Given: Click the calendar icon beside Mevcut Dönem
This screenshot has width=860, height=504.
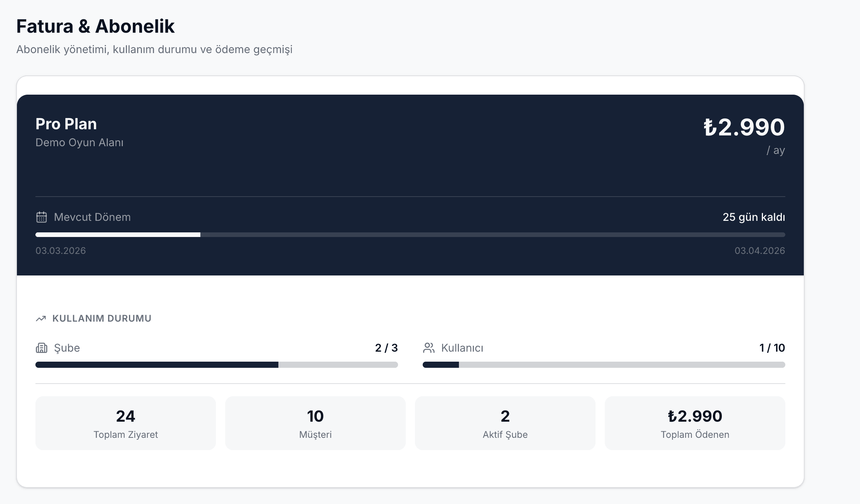Looking at the screenshot, I should (x=42, y=217).
